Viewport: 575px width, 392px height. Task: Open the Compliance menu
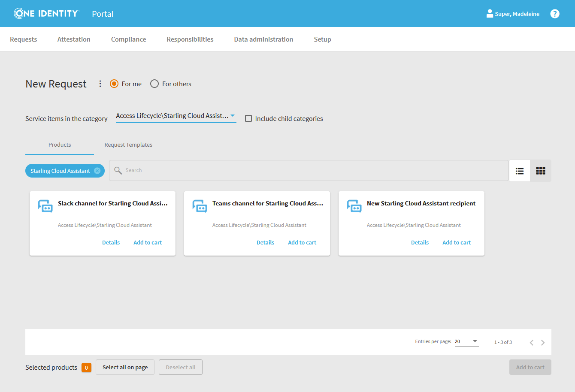(x=128, y=39)
